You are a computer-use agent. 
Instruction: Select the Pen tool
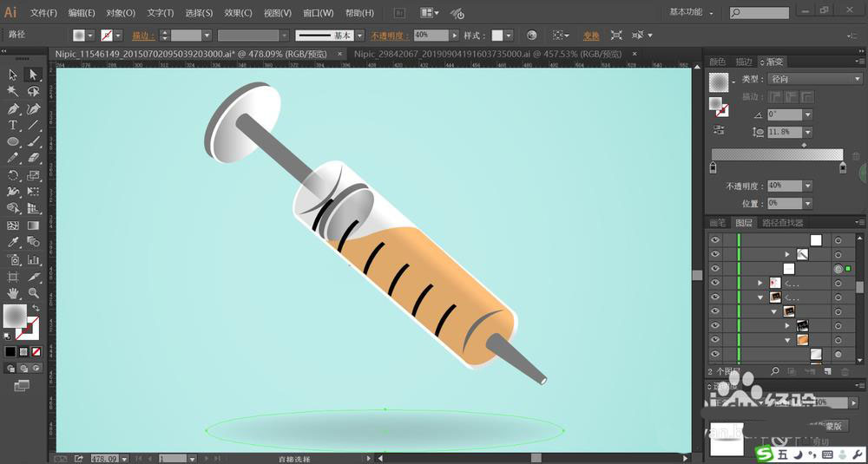(x=13, y=108)
